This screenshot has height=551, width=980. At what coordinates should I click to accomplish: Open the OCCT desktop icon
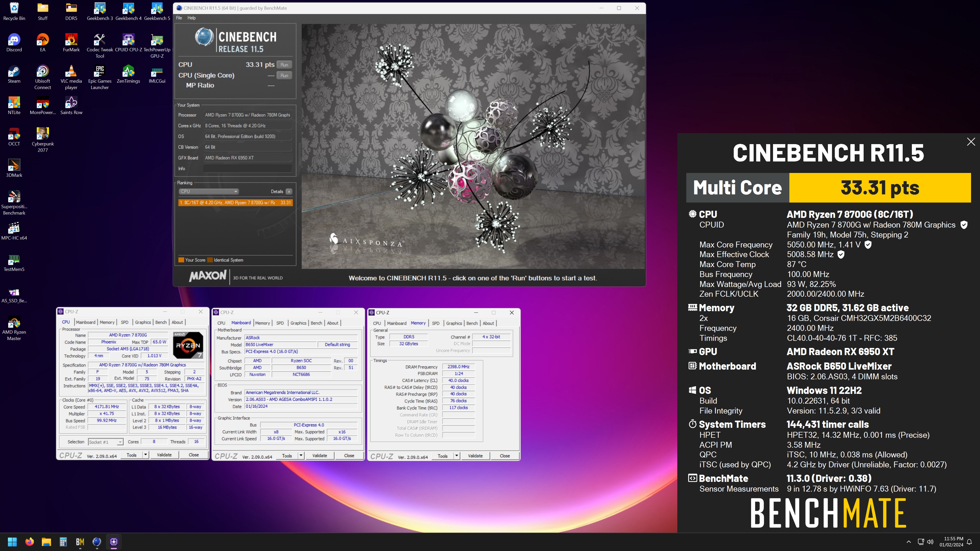point(14,137)
